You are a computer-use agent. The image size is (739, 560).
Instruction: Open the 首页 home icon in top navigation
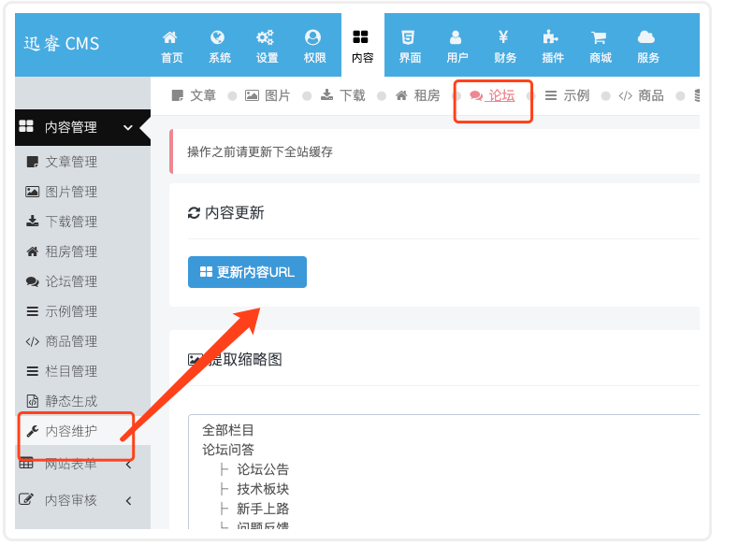[x=170, y=38]
